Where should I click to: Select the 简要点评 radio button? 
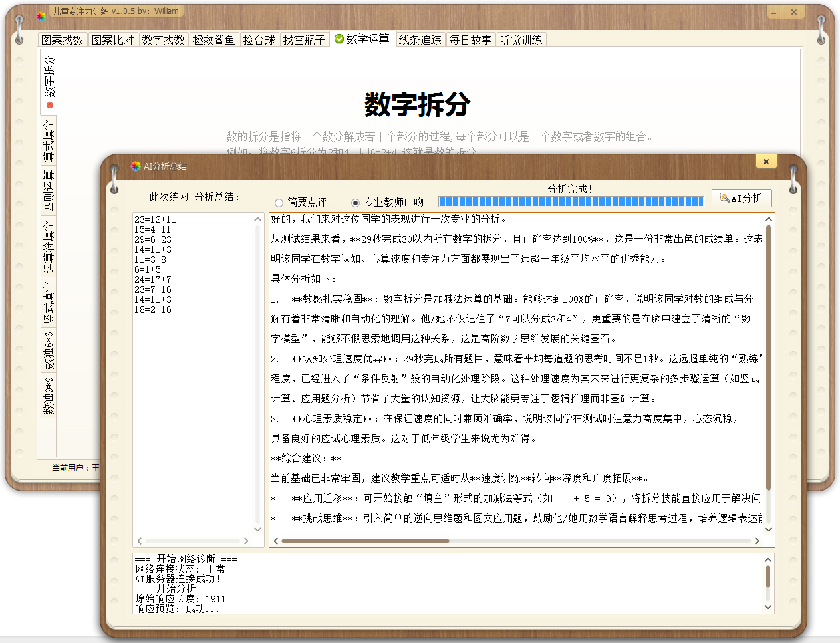[278, 203]
